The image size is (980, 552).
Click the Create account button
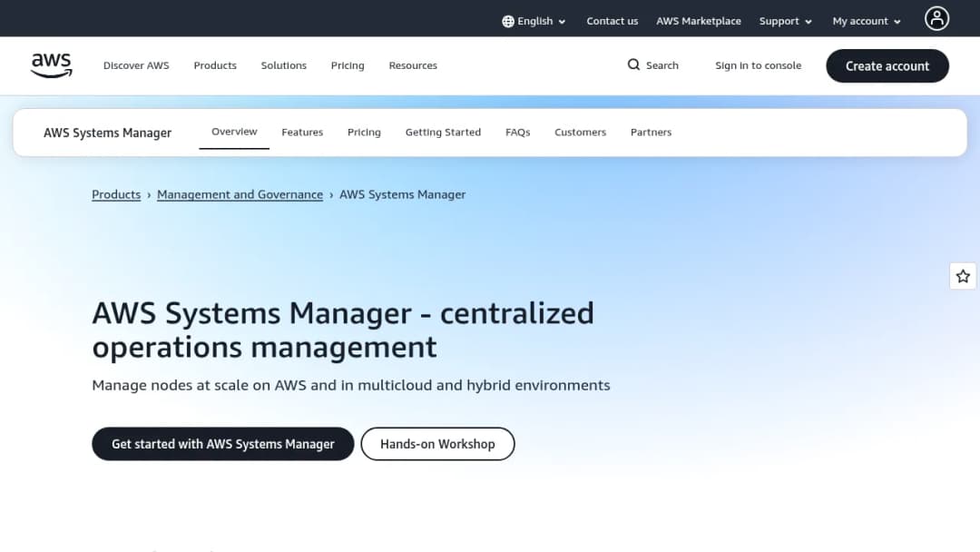[887, 65]
